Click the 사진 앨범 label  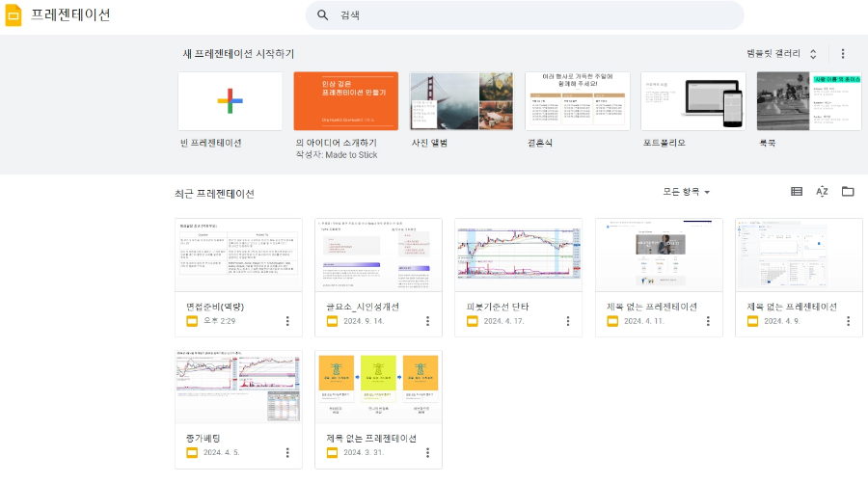point(429,143)
